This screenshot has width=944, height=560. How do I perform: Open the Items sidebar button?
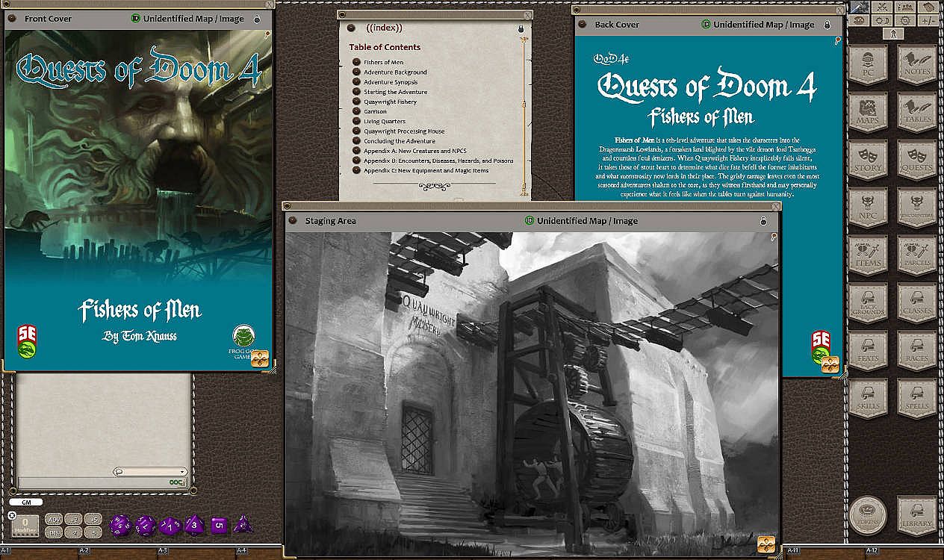click(868, 255)
